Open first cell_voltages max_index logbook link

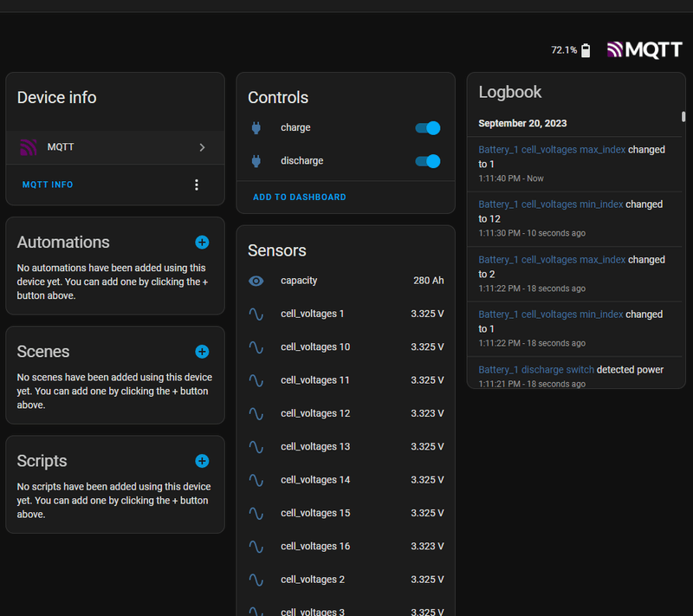point(552,150)
